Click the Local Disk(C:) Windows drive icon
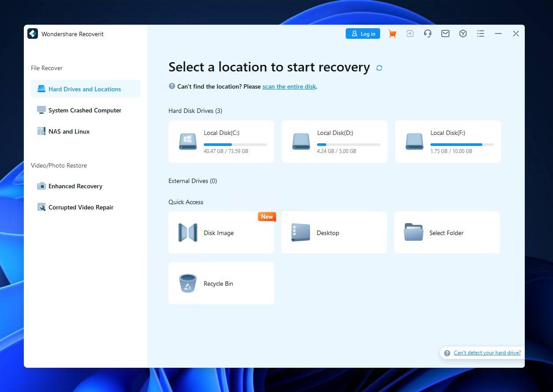Image resolution: width=553 pixels, height=392 pixels. pos(188,142)
